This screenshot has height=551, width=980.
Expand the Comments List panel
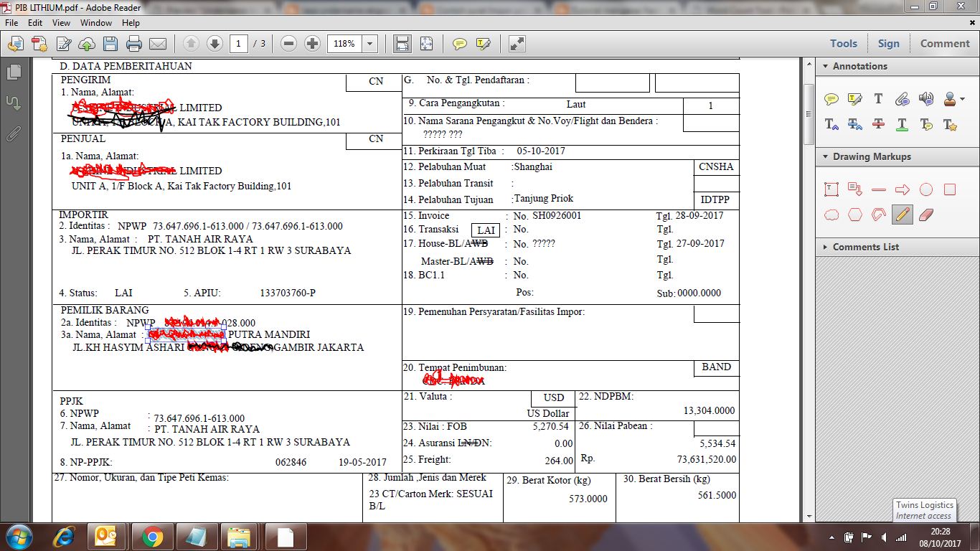[x=824, y=247]
